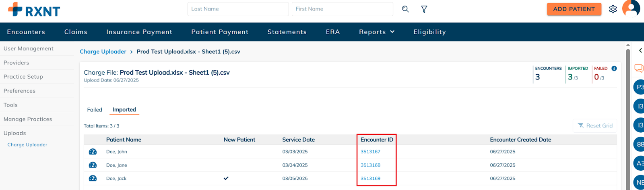Expand the Uploads sidebar section
Image resolution: width=644 pixels, height=190 pixels.
(14, 133)
